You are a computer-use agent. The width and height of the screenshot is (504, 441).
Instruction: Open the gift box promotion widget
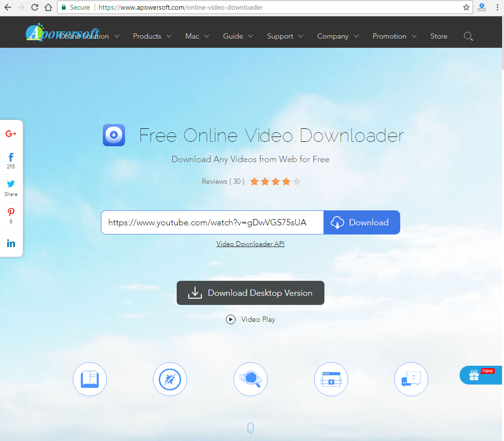click(x=475, y=375)
